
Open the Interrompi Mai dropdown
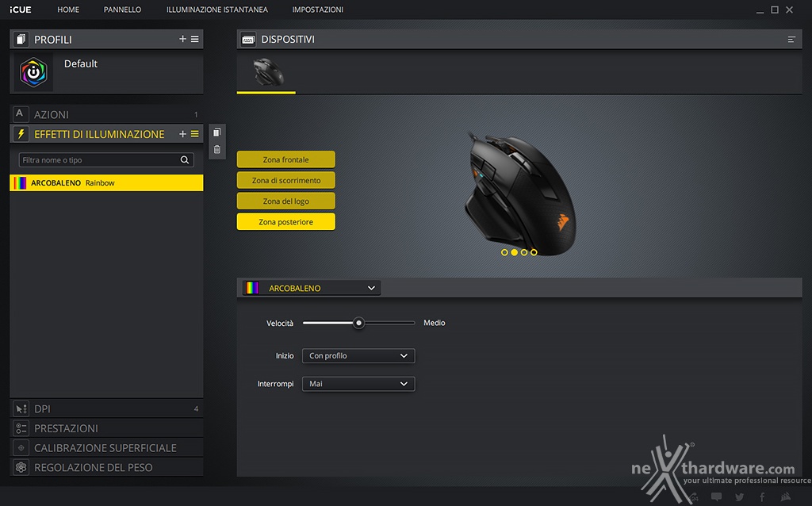click(x=358, y=384)
